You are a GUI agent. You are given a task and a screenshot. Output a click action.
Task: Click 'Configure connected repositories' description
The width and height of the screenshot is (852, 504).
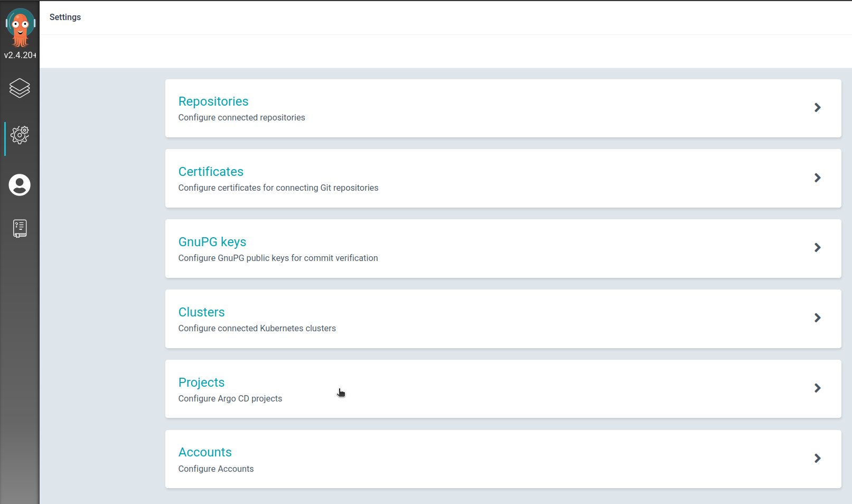(x=241, y=117)
